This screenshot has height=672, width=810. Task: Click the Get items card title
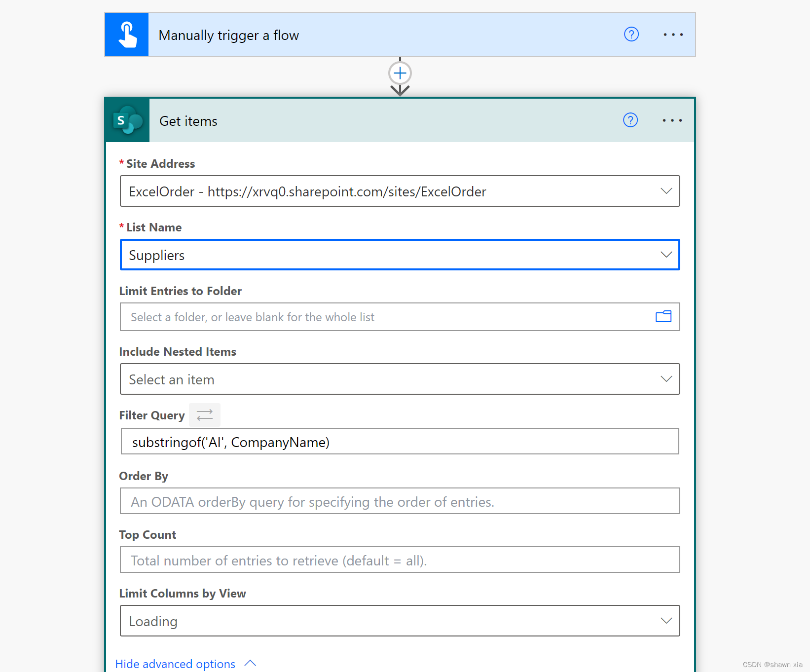tap(188, 121)
